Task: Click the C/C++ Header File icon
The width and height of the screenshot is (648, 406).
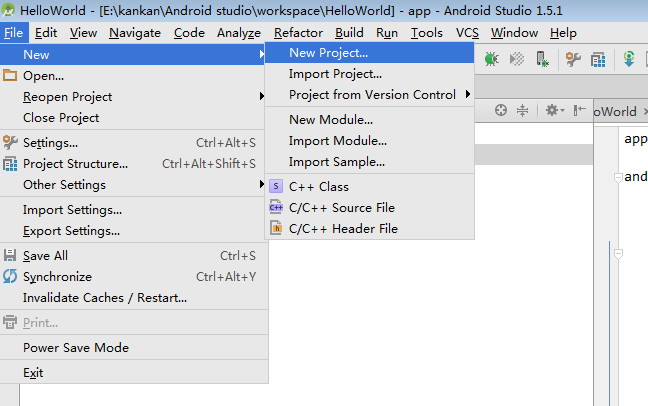Action: (276, 228)
